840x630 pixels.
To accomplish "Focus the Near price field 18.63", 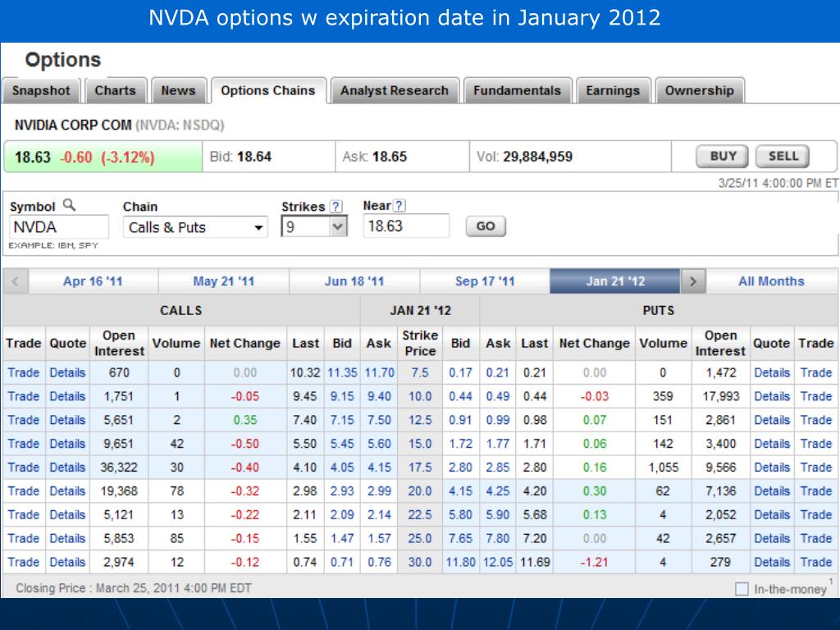I will 406,226.
